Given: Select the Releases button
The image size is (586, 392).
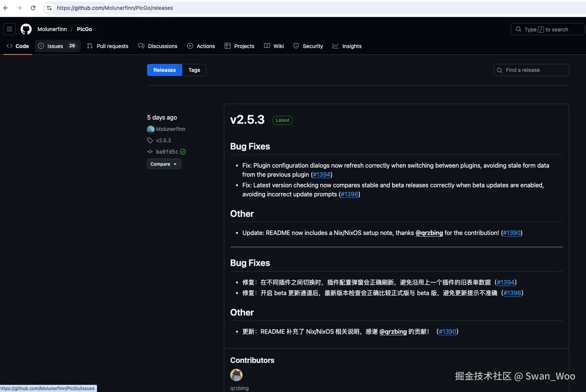Looking at the screenshot, I should 164,70.
